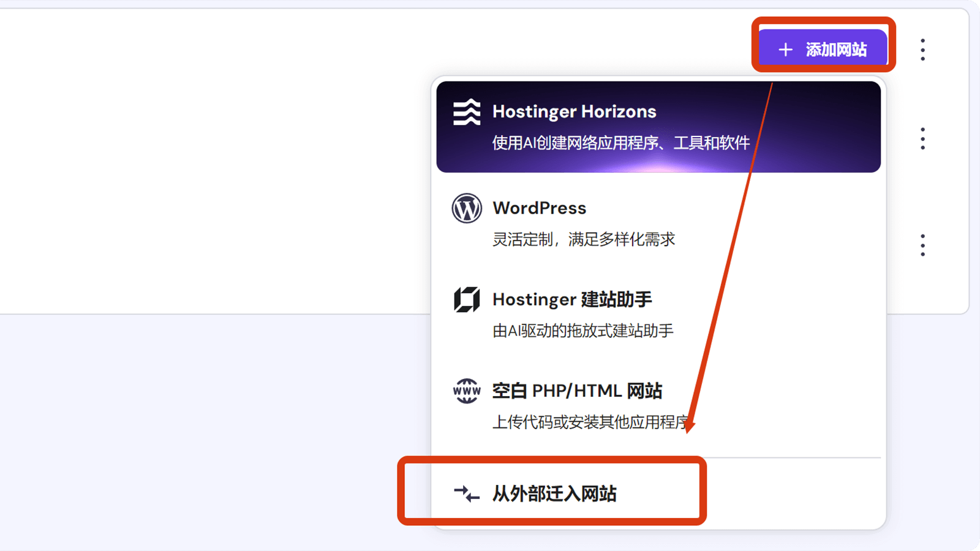Choose 空白 PHP/HTML 网站 option
Screen dimensions: 980x551
coord(658,406)
